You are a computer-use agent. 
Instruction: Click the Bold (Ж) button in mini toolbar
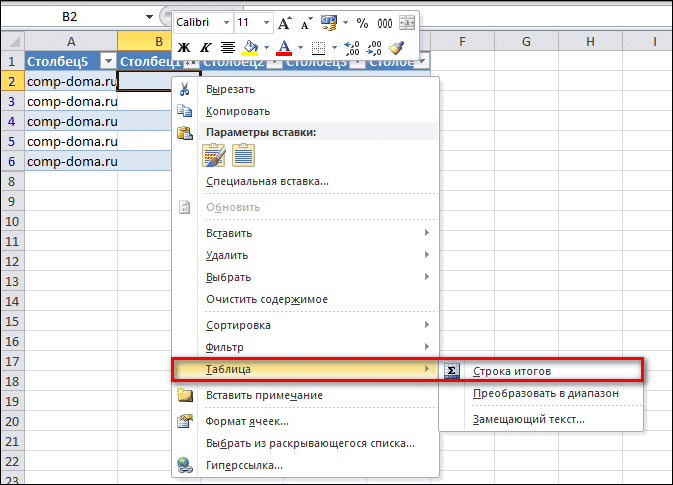pyautogui.click(x=183, y=47)
